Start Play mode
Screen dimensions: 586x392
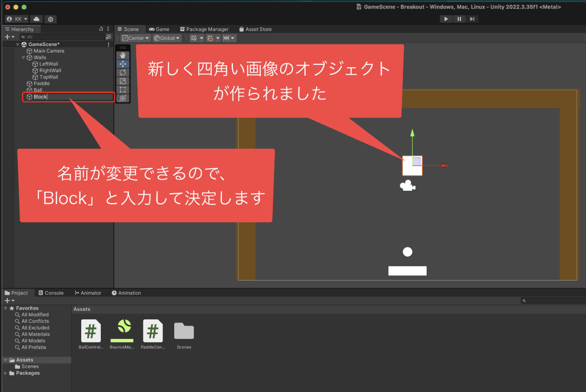point(446,19)
